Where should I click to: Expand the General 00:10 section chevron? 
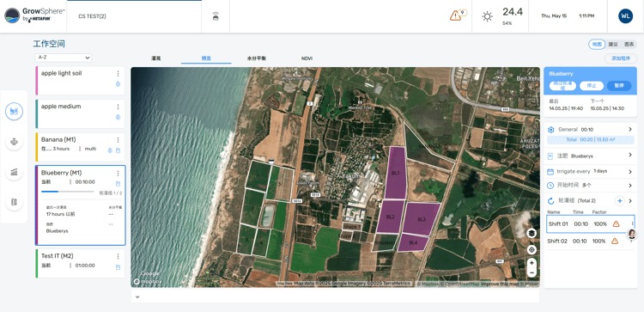coord(630,130)
